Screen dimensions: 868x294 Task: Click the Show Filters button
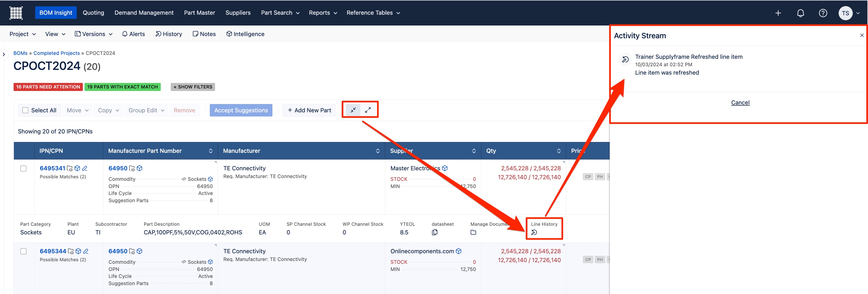click(x=193, y=87)
